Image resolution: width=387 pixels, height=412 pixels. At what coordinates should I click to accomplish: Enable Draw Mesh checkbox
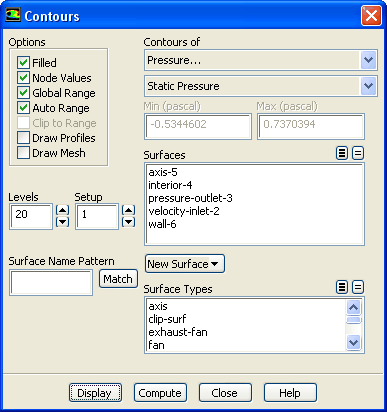(x=23, y=153)
